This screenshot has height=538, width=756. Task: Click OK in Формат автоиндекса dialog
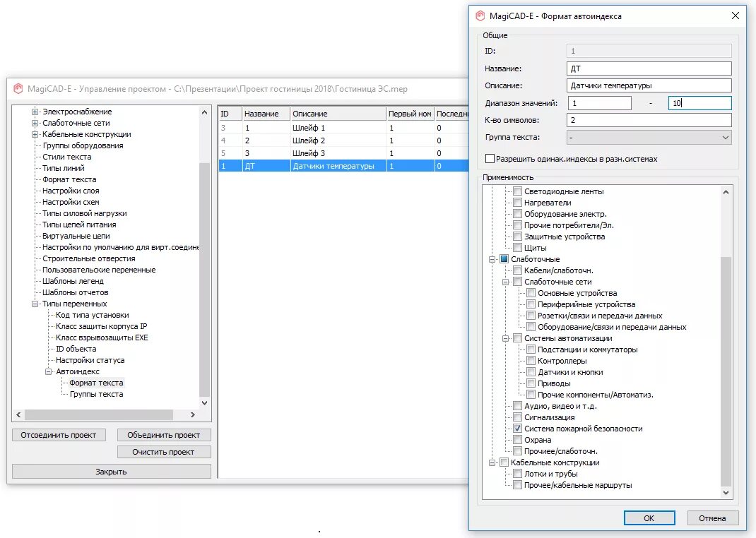coord(649,518)
